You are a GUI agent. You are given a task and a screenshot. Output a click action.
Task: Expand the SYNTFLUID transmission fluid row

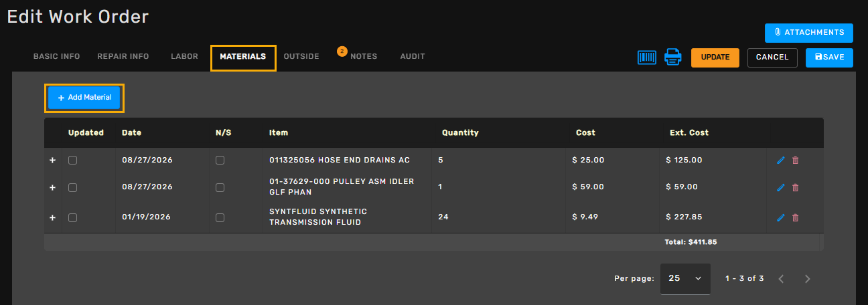(x=52, y=217)
